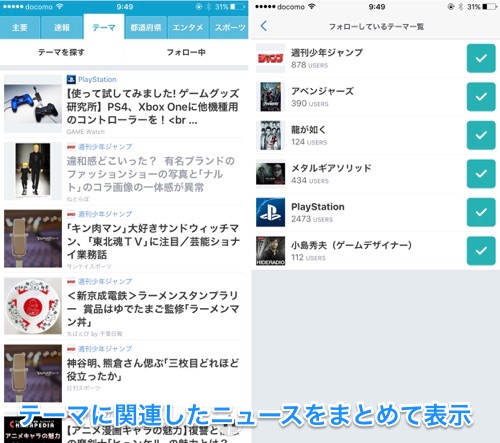This screenshot has height=443, width=500.
Task: Select the テーマ tab
Action: coord(104,27)
